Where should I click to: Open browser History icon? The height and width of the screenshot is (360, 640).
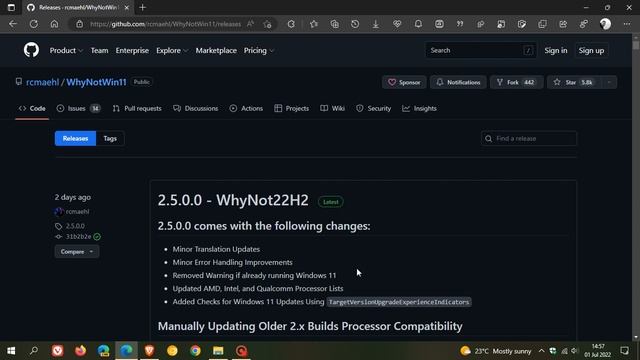click(355, 24)
